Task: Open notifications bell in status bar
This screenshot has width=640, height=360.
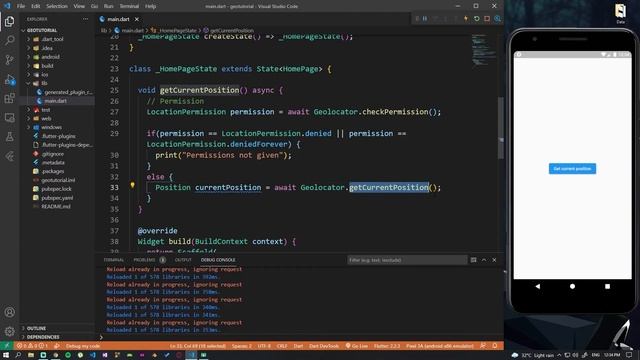Action: click(x=495, y=346)
